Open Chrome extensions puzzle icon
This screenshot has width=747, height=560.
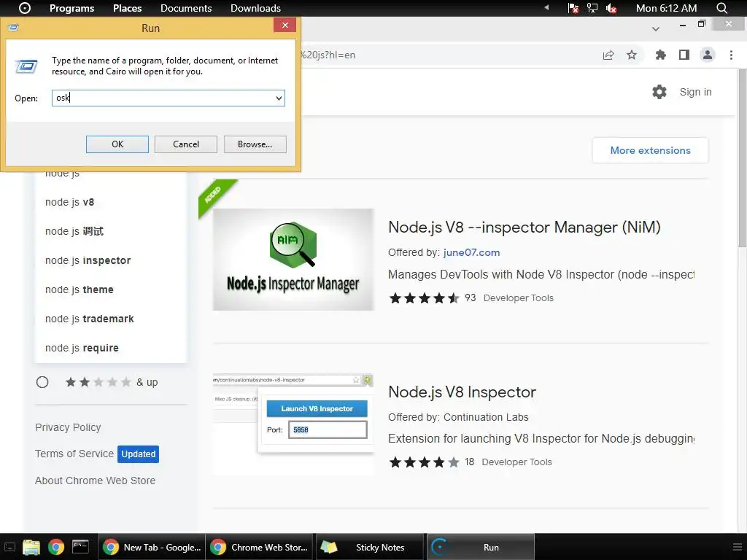point(660,55)
